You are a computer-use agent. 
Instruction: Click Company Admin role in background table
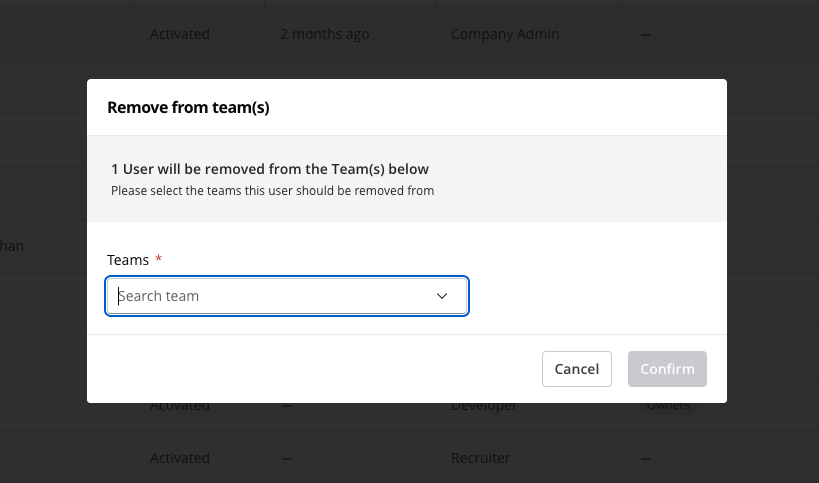[x=505, y=34]
